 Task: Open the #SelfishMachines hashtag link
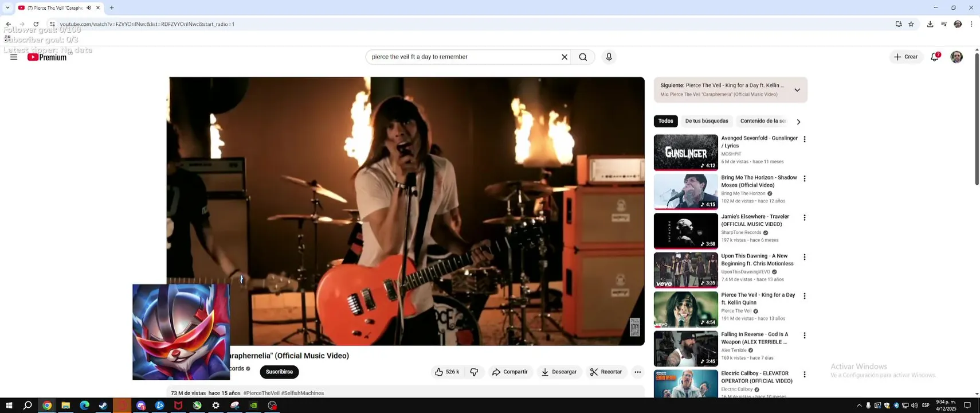click(303, 393)
